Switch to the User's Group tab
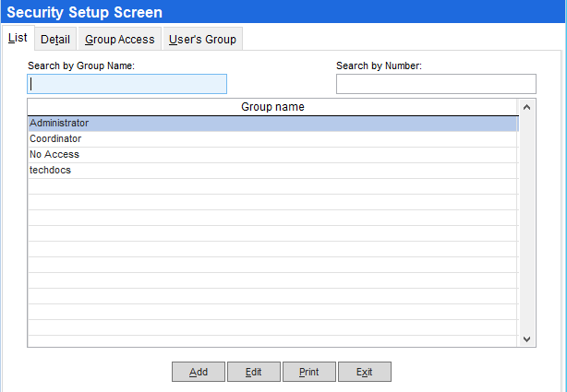 (202, 39)
